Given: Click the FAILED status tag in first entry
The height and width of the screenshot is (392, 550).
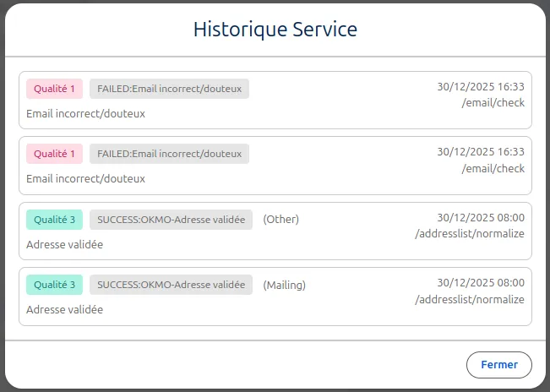Looking at the screenshot, I should click(x=169, y=89).
